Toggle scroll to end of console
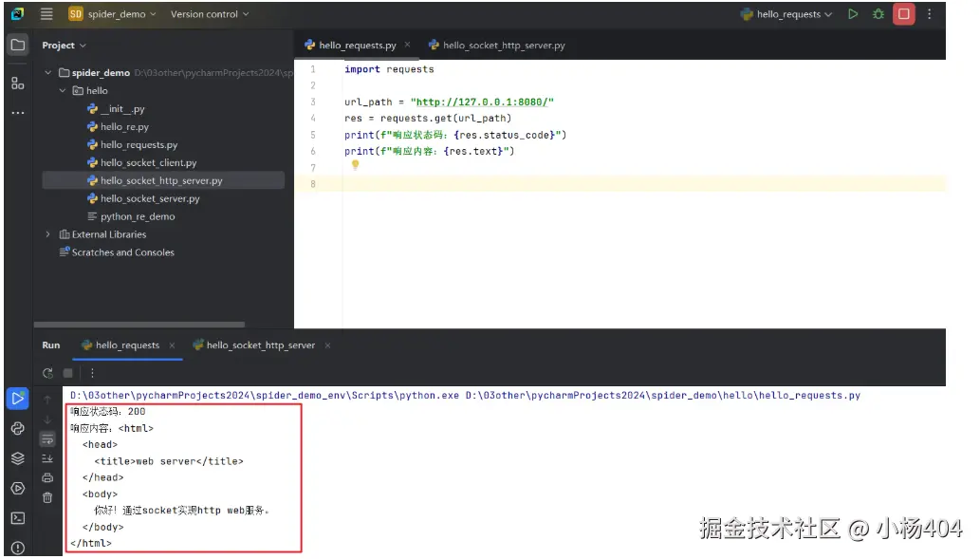980x559 pixels. coord(47,459)
